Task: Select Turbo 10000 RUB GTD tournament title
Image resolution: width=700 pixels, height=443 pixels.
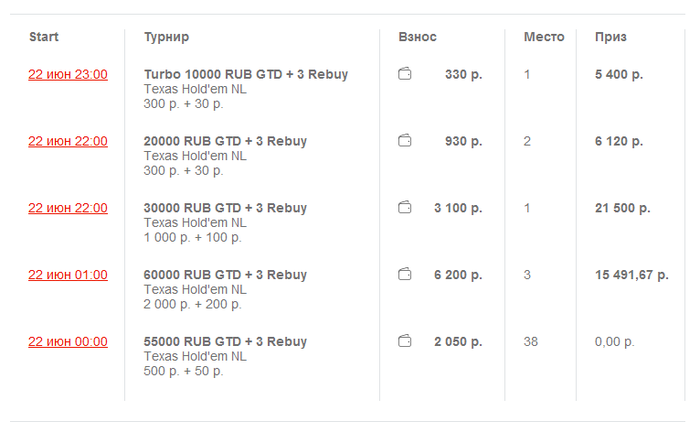Action: click(246, 74)
